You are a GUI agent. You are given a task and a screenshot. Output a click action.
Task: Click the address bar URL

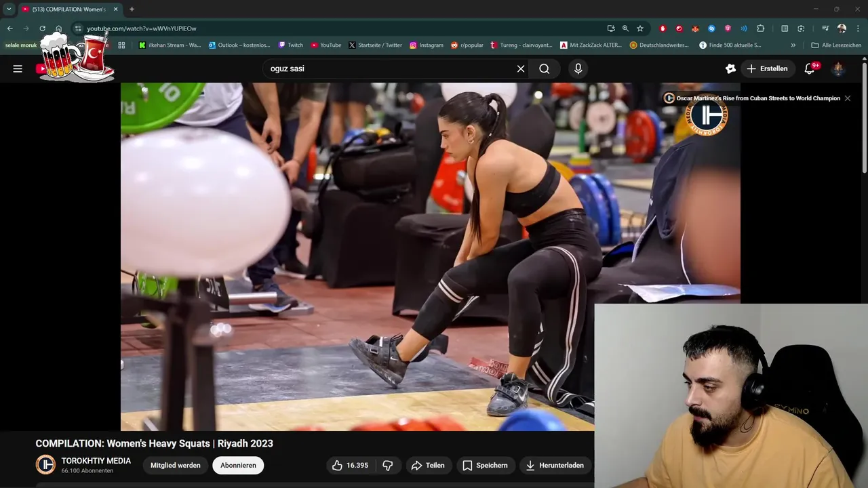point(141,28)
